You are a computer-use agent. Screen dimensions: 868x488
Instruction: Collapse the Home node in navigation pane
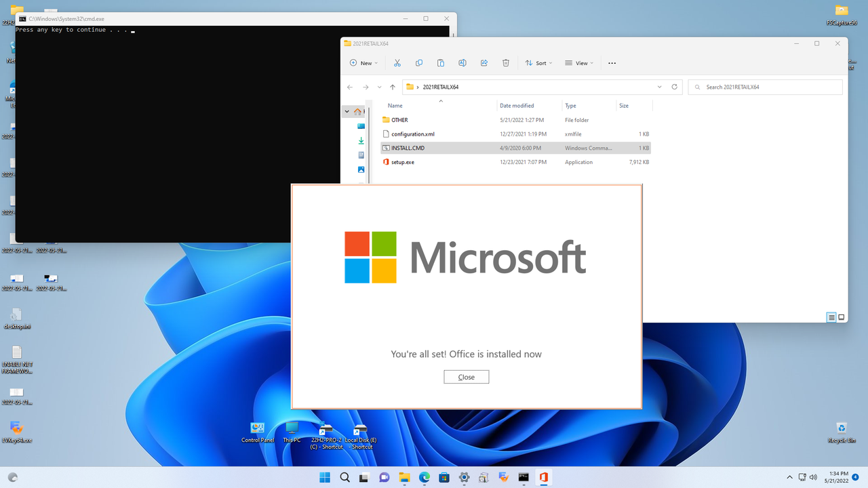[x=347, y=111]
